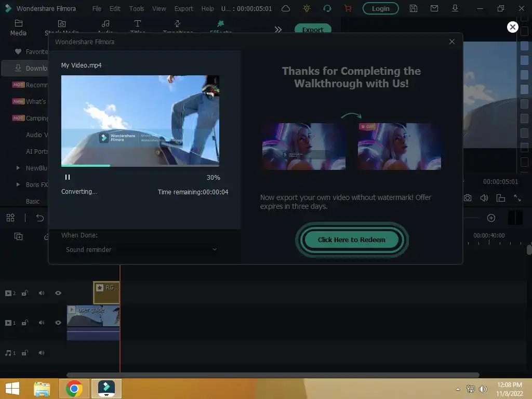The image size is (532, 399).
Task: Click the preview display settings icon
Action: 501,198
